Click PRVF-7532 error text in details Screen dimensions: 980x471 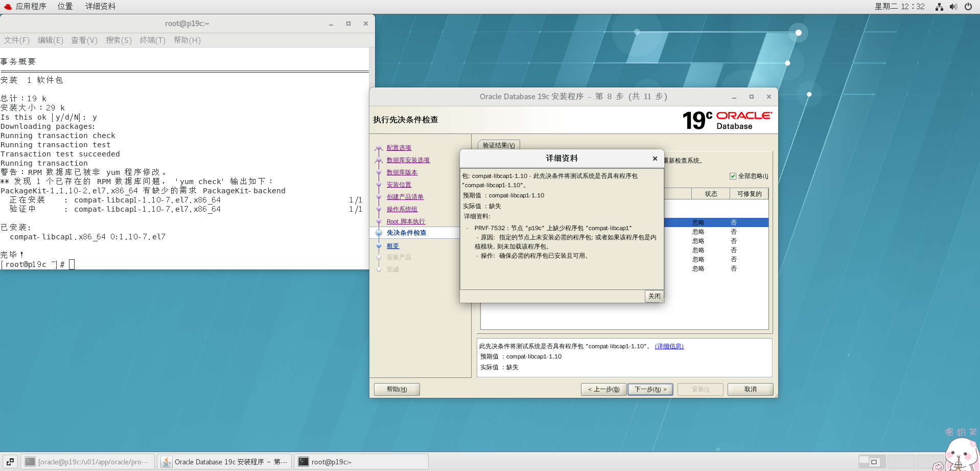(x=553, y=228)
